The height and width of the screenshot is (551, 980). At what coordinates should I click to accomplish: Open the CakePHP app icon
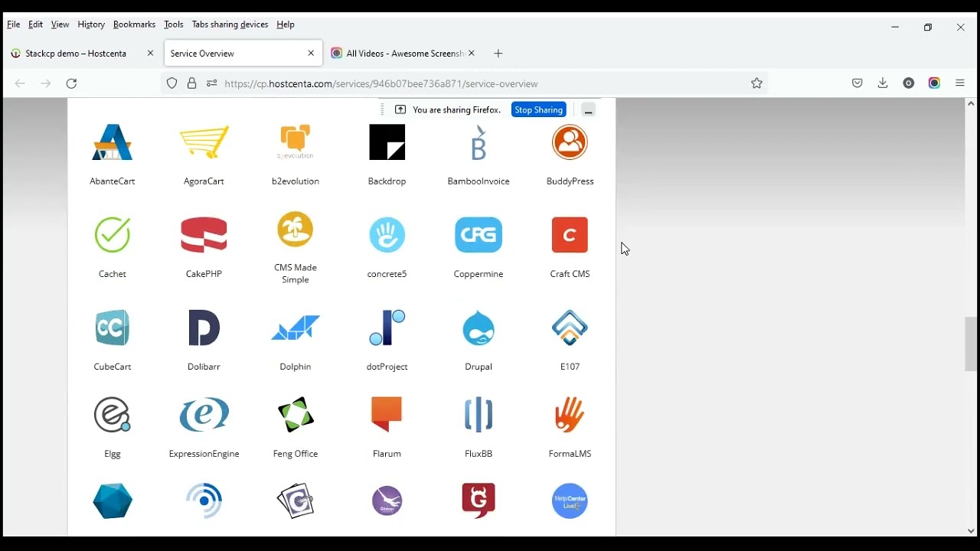coord(204,235)
